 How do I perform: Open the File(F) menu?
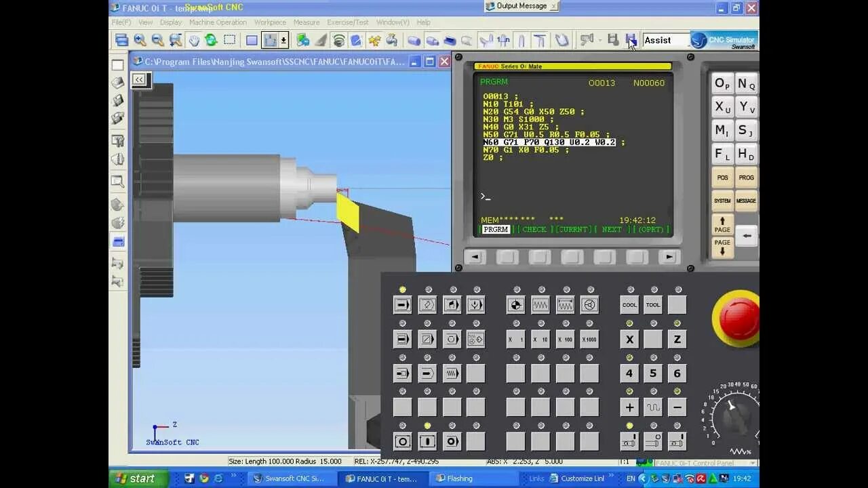coord(121,22)
